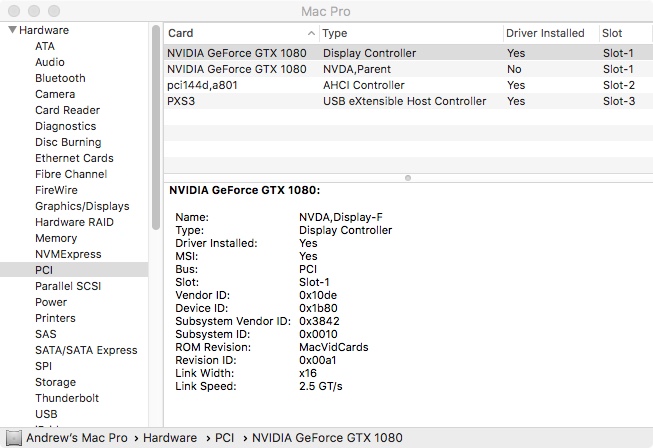
Task: Select Fibre Channel in the sidebar
Action: 71,174
